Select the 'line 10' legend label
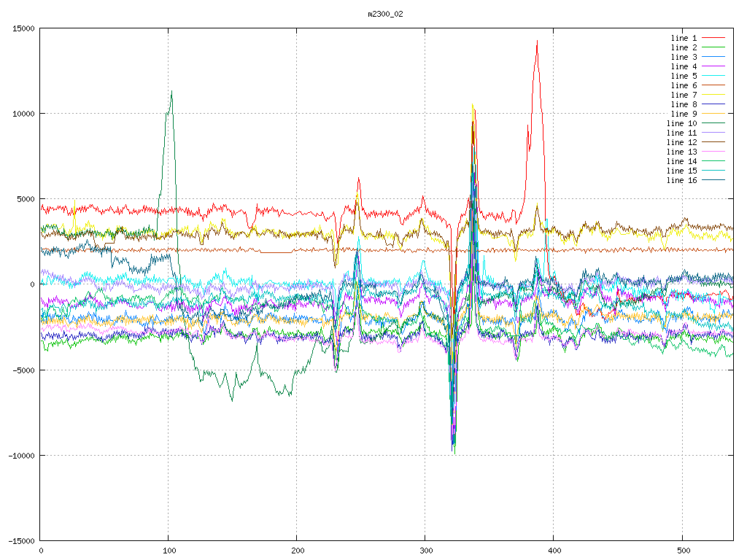Viewport: 747px width, 560px height. click(x=682, y=123)
